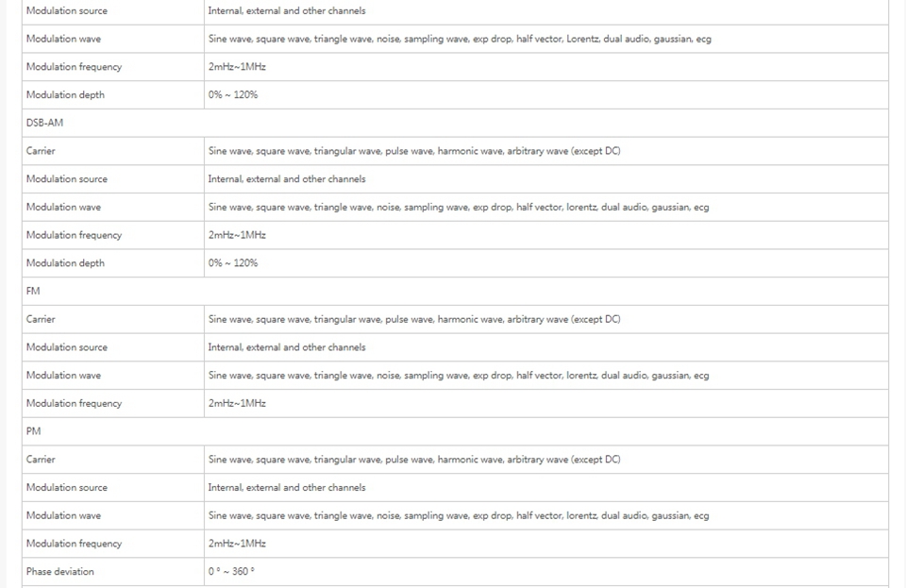Select Carrier label in the DSB-AM section
906x588 pixels.
41,151
